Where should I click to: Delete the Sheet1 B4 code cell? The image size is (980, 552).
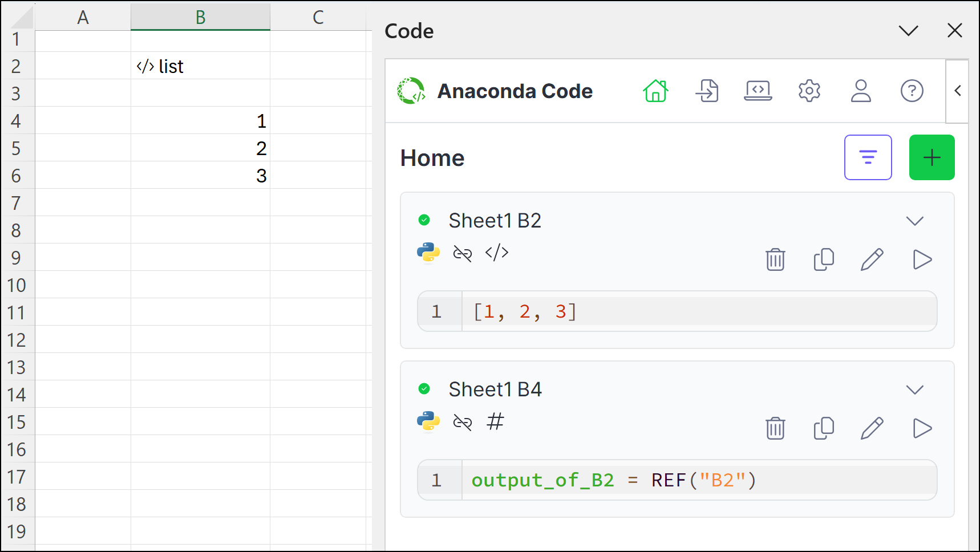775,428
